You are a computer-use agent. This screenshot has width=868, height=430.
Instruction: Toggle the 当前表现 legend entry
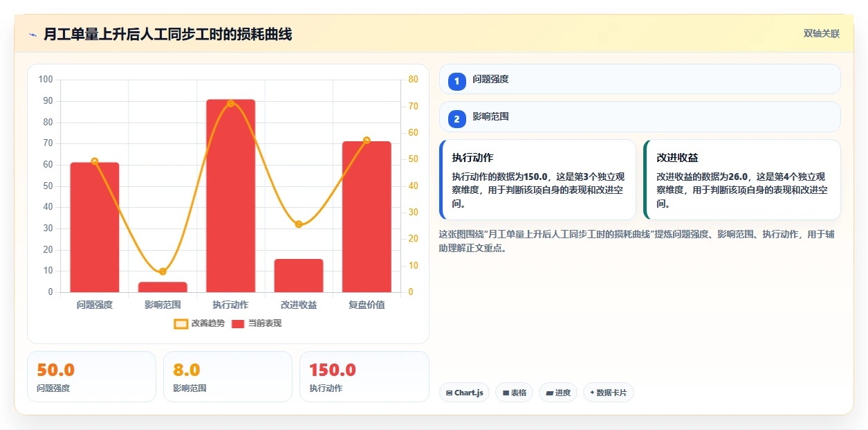coord(257,323)
